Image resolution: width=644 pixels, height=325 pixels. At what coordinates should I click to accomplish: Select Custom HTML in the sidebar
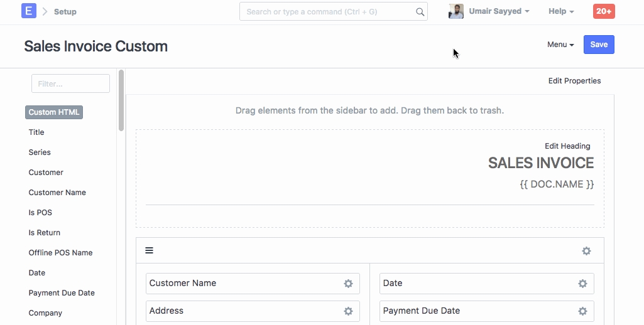(x=54, y=112)
